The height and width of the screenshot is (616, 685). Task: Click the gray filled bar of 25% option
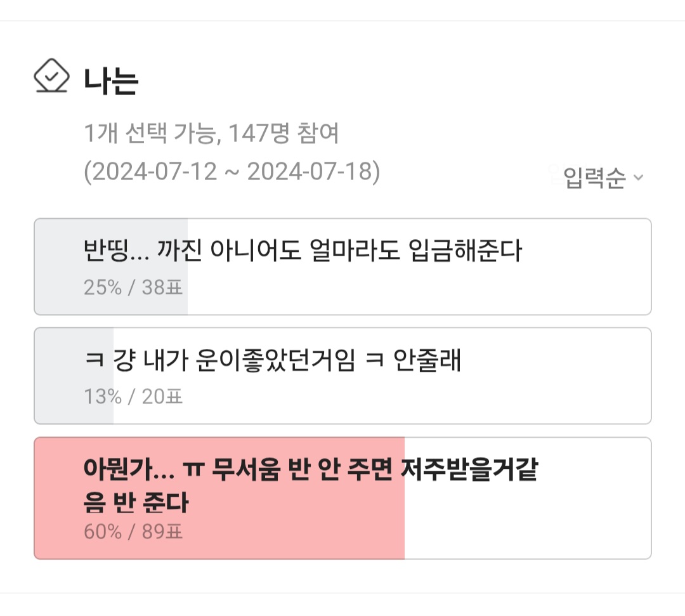pyautogui.click(x=111, y=266)
